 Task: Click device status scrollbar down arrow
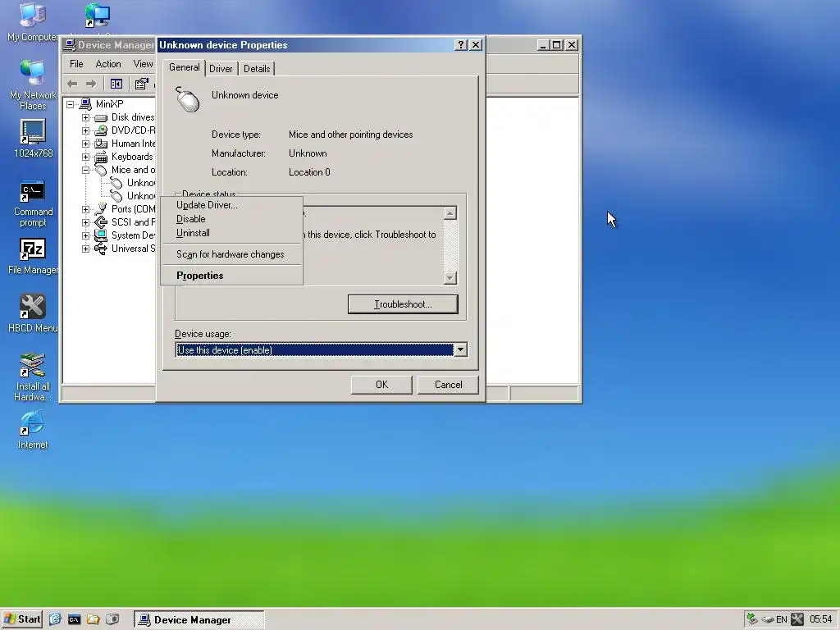[x=450, y=277]
